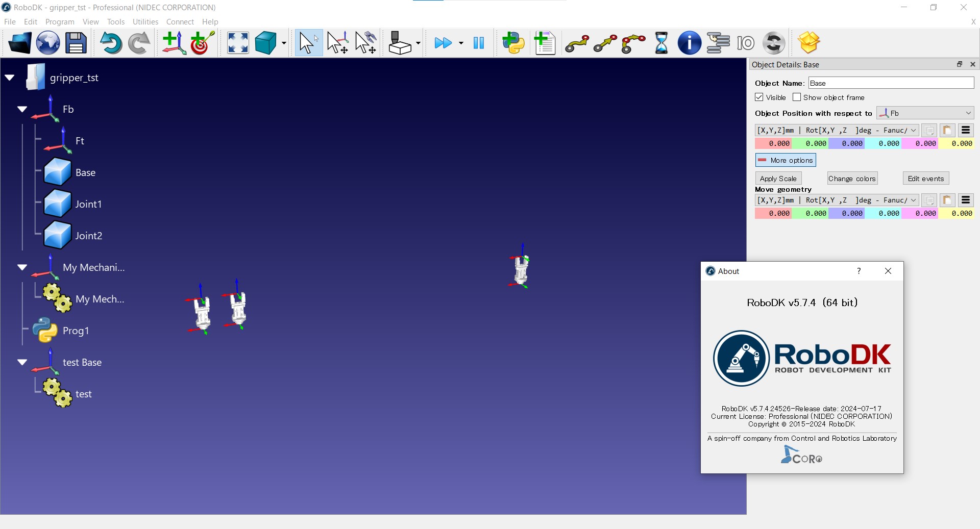This screenshot has width=980, height=529.
Task: Click the Add target icon
Action: [x=202, y=43]
